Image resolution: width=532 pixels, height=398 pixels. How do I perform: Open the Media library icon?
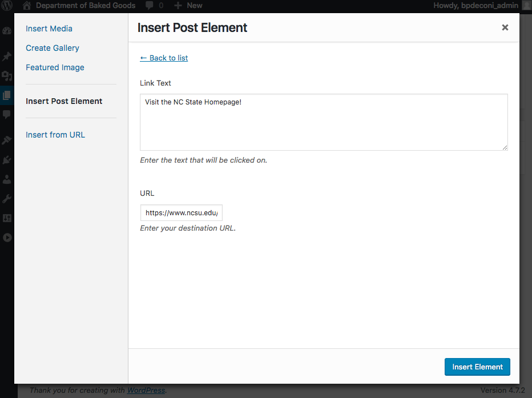pos(7,76)
